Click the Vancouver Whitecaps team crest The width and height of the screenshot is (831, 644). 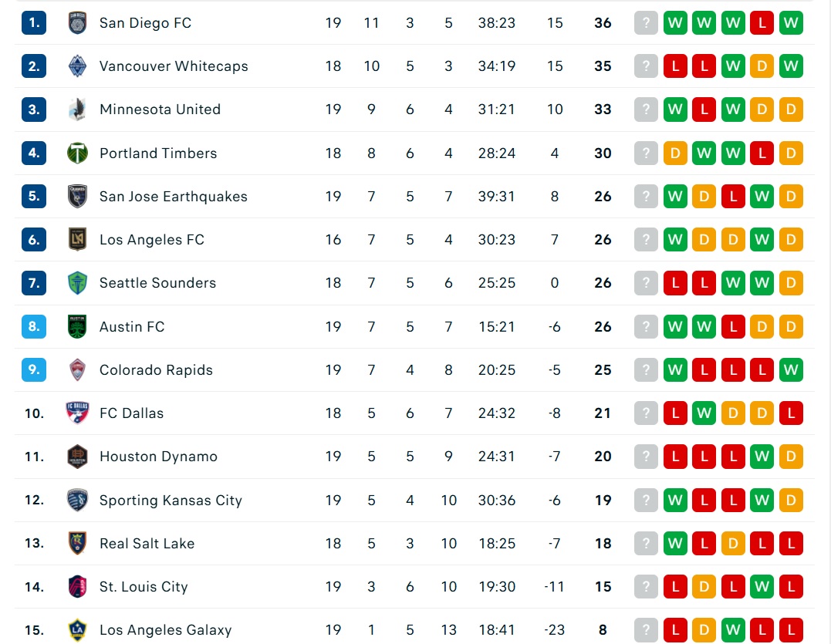coord(77,66)
